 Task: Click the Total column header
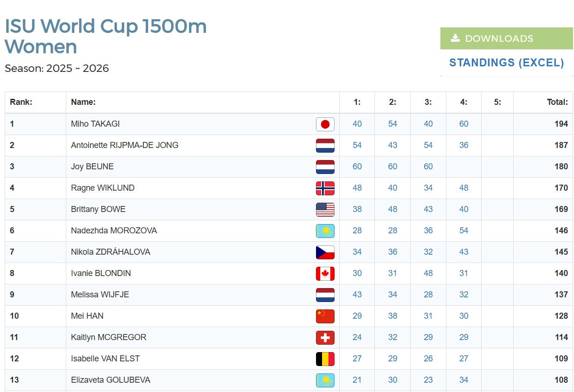[x=557, y=102]
